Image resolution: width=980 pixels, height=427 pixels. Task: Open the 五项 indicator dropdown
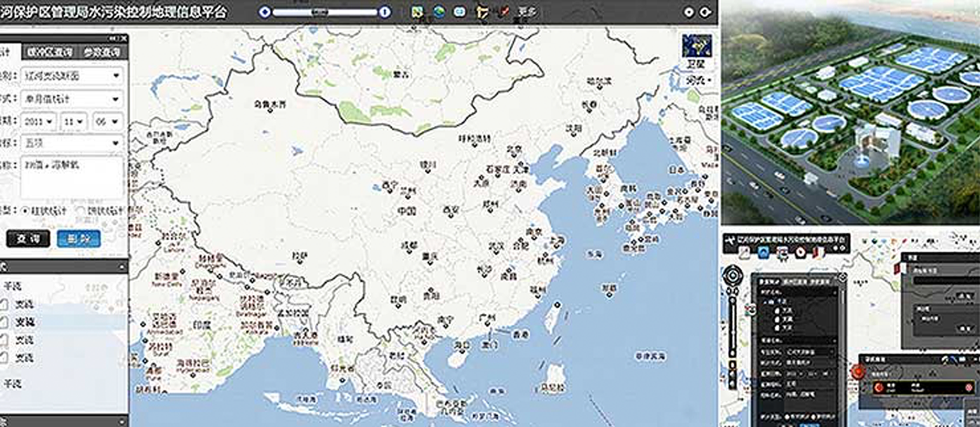pyautogui.click(x=70, y=144)
